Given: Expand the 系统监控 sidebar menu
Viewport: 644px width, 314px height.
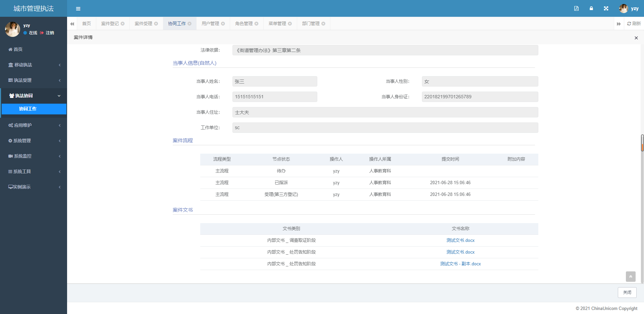Looking at the screenshot, I should pyautogui.click(x=34, y=156).
